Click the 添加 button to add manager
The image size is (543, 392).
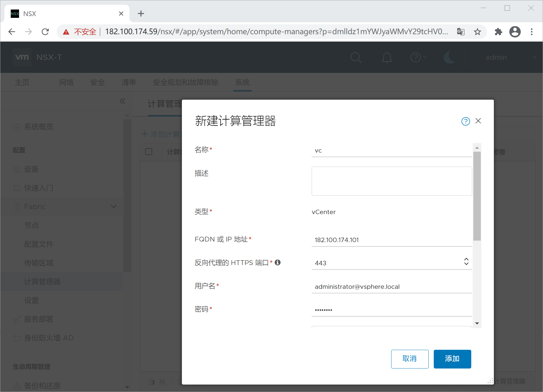point(452,359)
